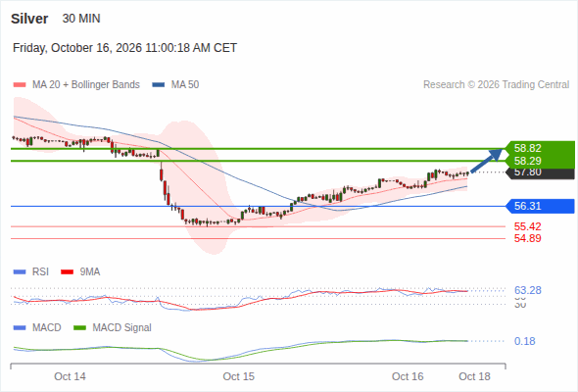Click the Research © 2026 Trading Central credit
The image size is (578, 392).
coord(497,85)
